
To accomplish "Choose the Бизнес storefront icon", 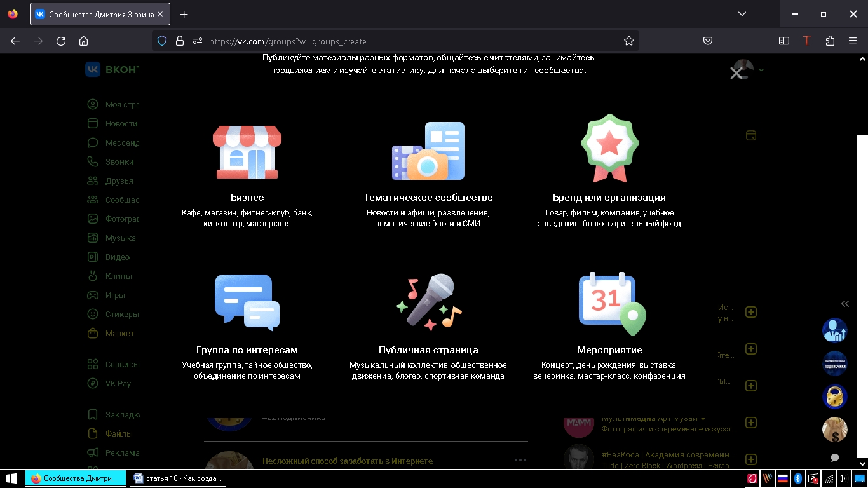I will click(247, 151).
